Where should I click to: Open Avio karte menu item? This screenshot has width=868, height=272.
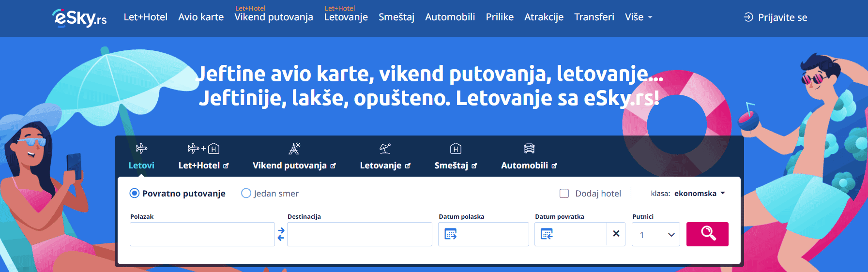(201, 17)
